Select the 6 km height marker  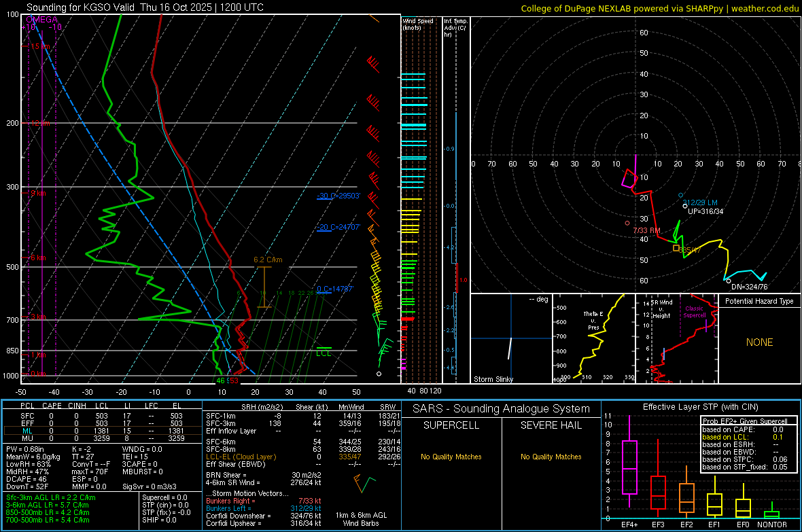[38, 258]
